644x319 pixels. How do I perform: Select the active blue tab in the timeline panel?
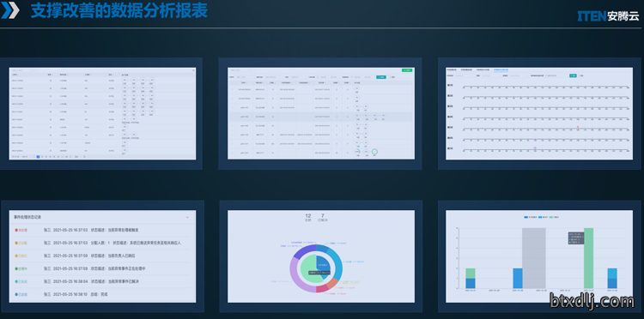(501, 69)
